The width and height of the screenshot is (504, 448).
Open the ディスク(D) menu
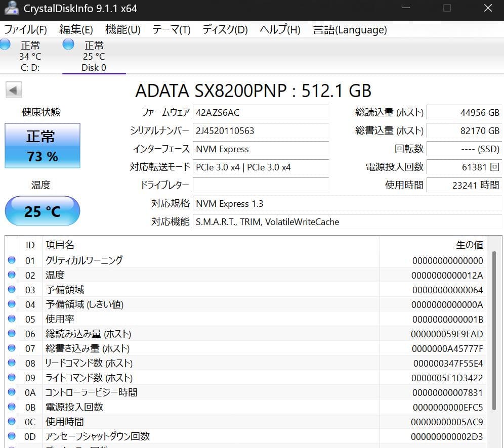tap(225, 29)
